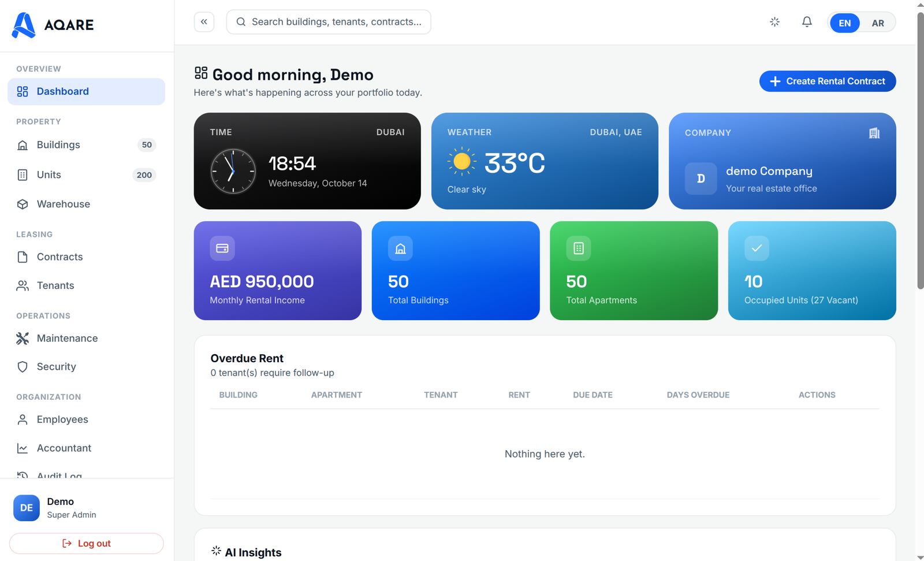Open Buildings in the sidebar

[86, 145]
